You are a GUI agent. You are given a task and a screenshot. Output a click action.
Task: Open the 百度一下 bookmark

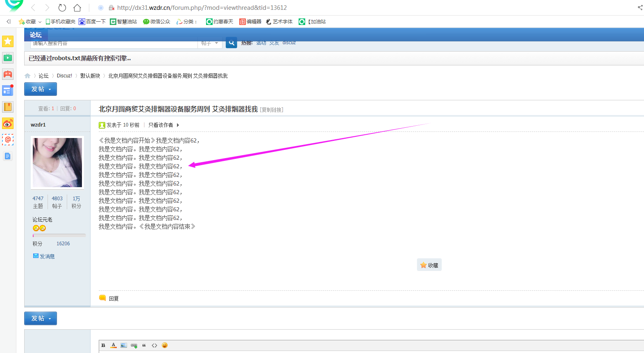point(92,22)
